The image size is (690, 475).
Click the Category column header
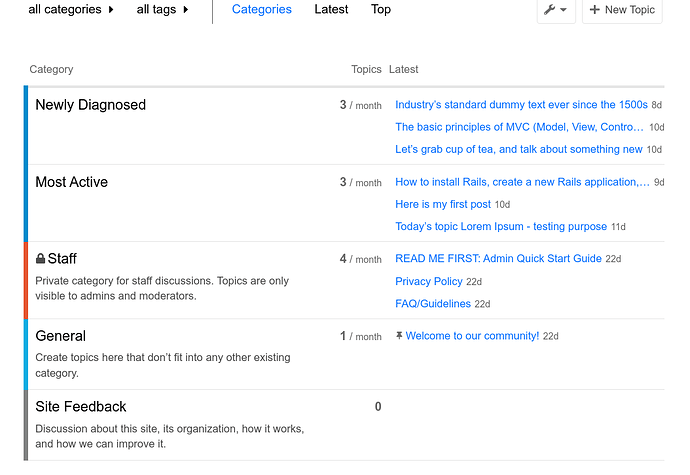(51, 70)
